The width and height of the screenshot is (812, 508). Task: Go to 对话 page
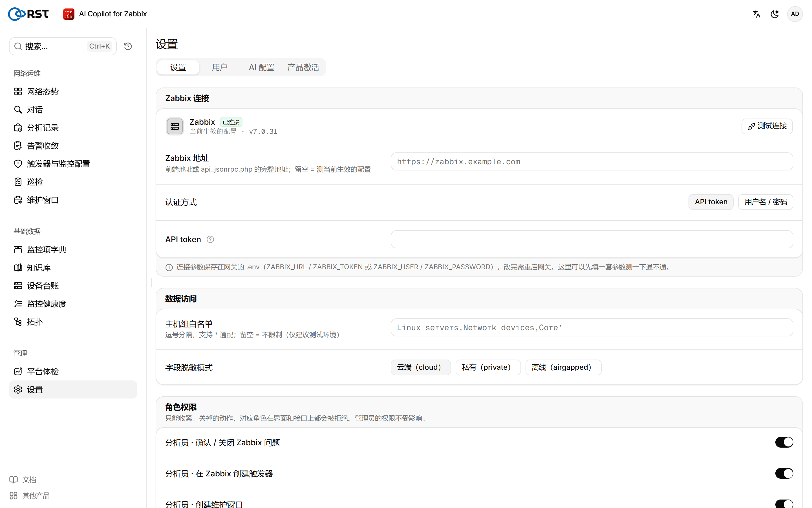tap(73, 110)
